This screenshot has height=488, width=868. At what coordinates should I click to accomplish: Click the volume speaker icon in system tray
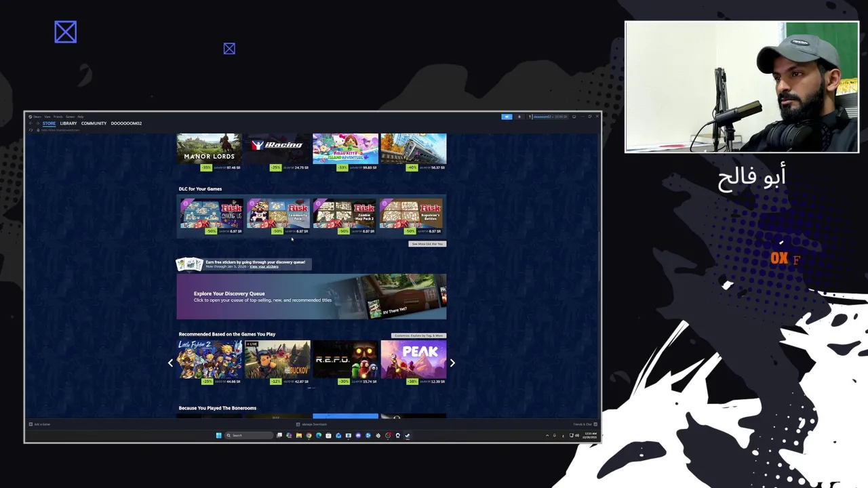click(x=577, y=435)
